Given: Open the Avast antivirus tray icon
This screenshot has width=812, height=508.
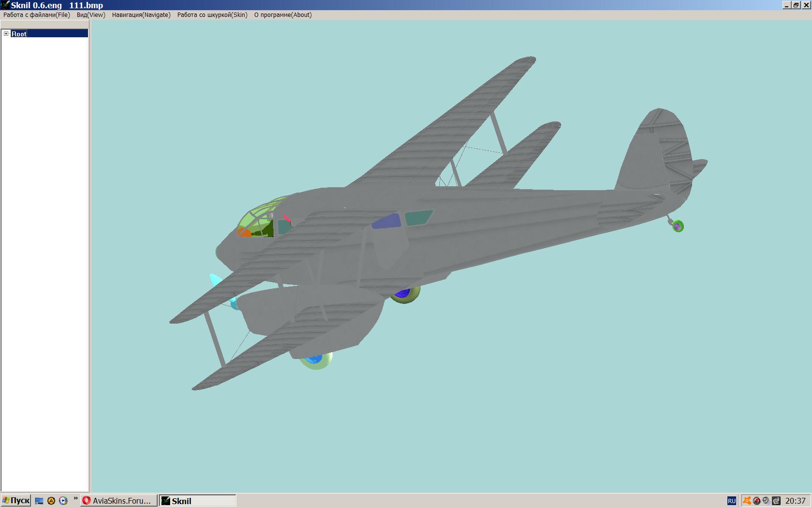Looking at the screenshot, I should coord(747,501).
